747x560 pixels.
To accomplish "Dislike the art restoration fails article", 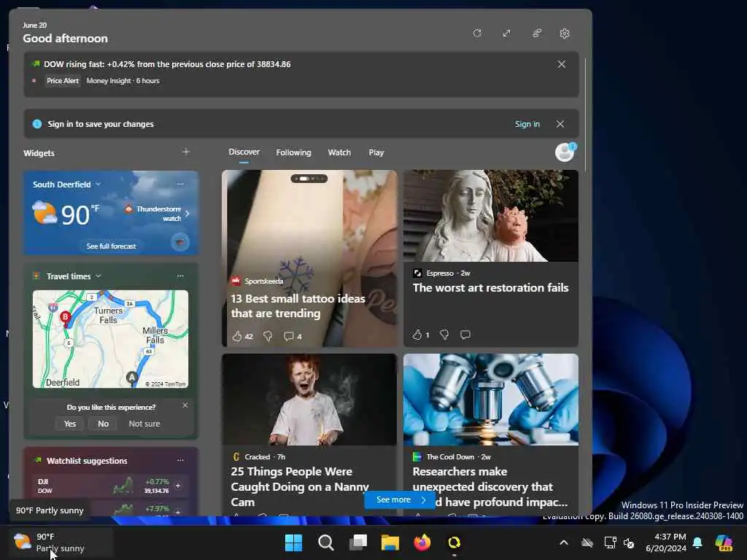I will [444, 335].
